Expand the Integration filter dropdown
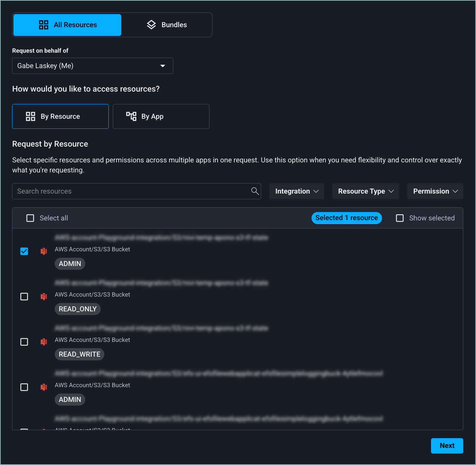The image size is (476, 465). 297,191
